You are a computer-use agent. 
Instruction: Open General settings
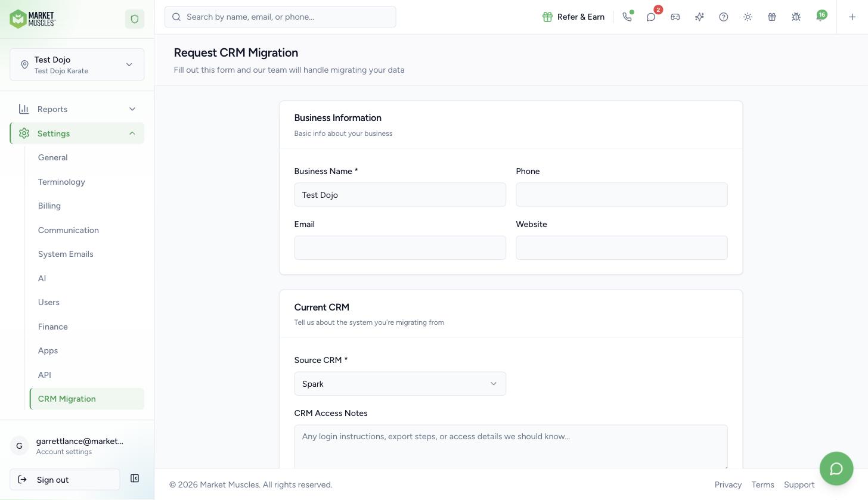coord(53,157)
